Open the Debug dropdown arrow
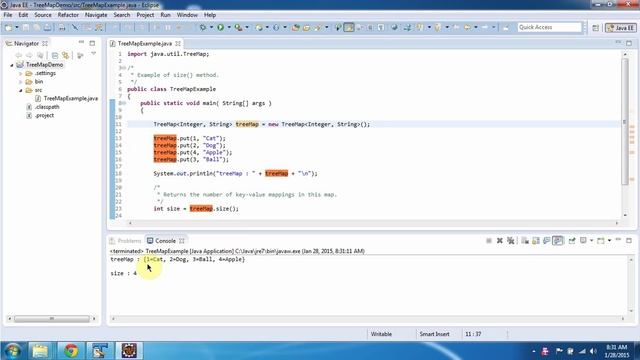The height and width of the screenshot is (360, 640). (x=211, y=27)
